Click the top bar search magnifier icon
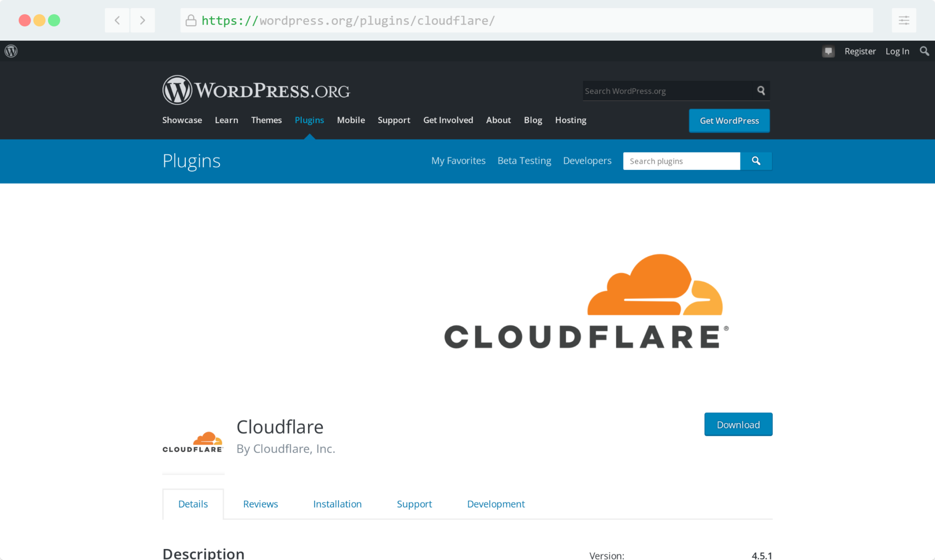935x560 pixels. coord(924,51)
